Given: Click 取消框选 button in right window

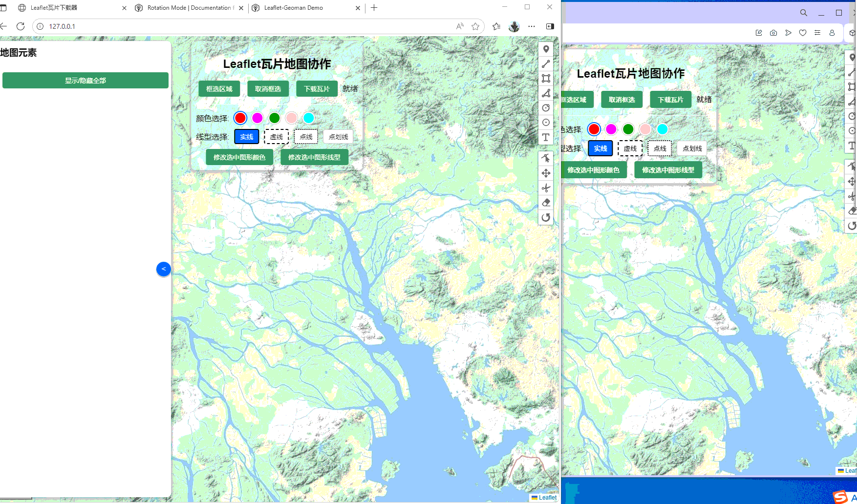Looking at the screenshot, I should point(621,100).
